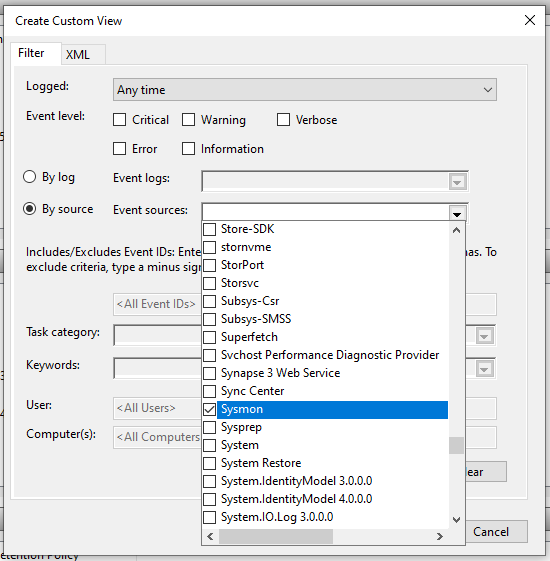This screenshot has height=561, width=550.
Task: Check the System source
Action: click(x=210, y=445)
